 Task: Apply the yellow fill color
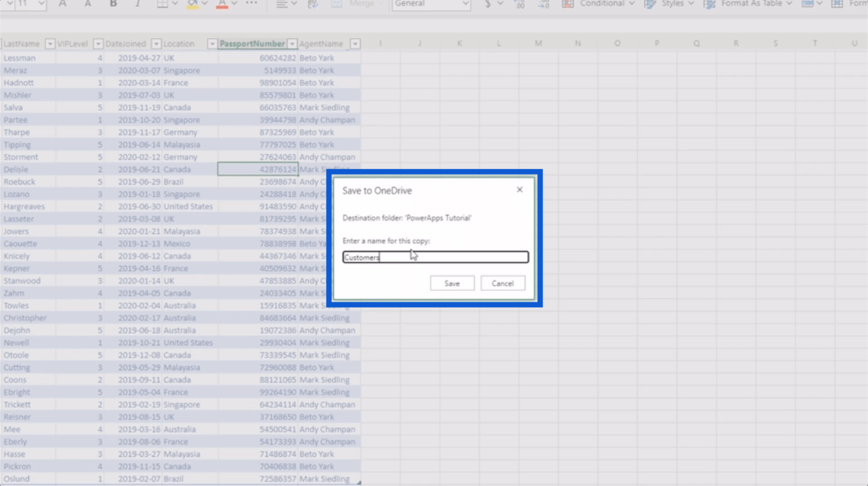point(192,4)
